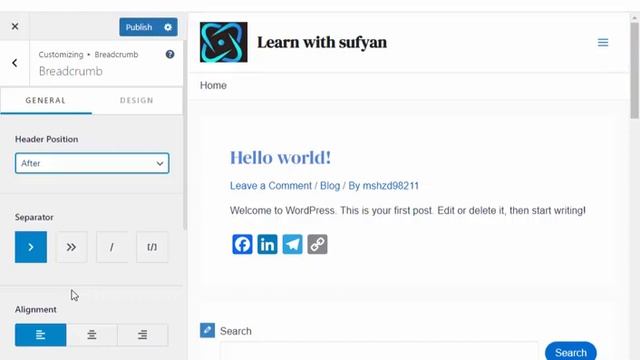Click the Learn with sufyan site title
Image resolution: width=640 pixels, height=360 pixels.
(x=322, y=42)
